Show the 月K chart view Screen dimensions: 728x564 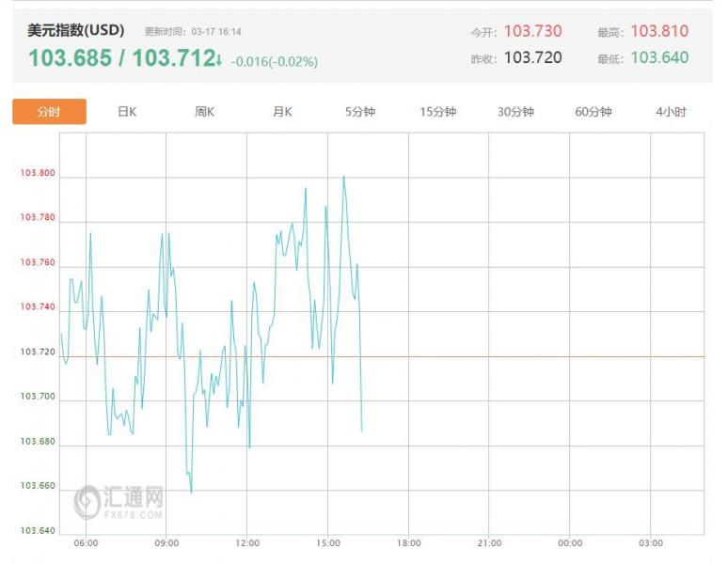[x=282, y=112]
